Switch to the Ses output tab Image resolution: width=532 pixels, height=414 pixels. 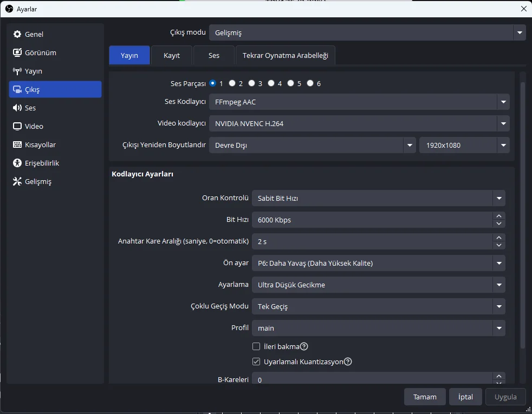click(214, 55)
